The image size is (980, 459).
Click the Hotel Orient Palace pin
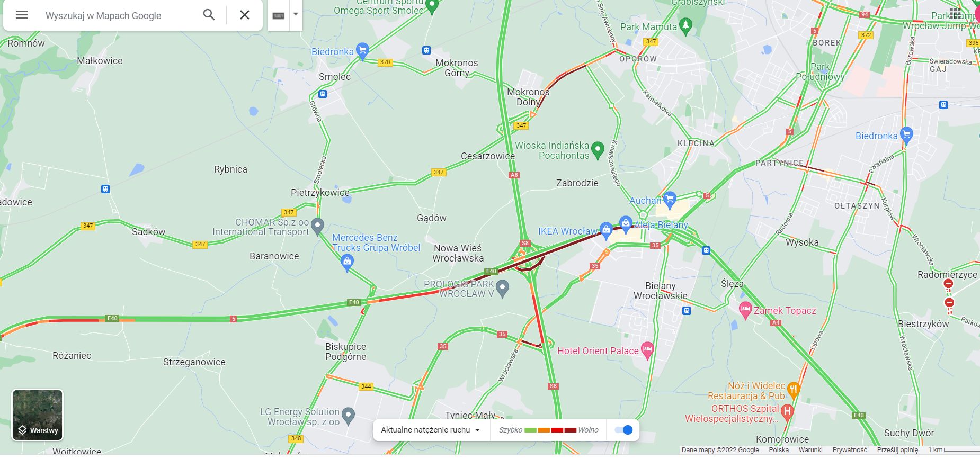click(x=647, y=349)
